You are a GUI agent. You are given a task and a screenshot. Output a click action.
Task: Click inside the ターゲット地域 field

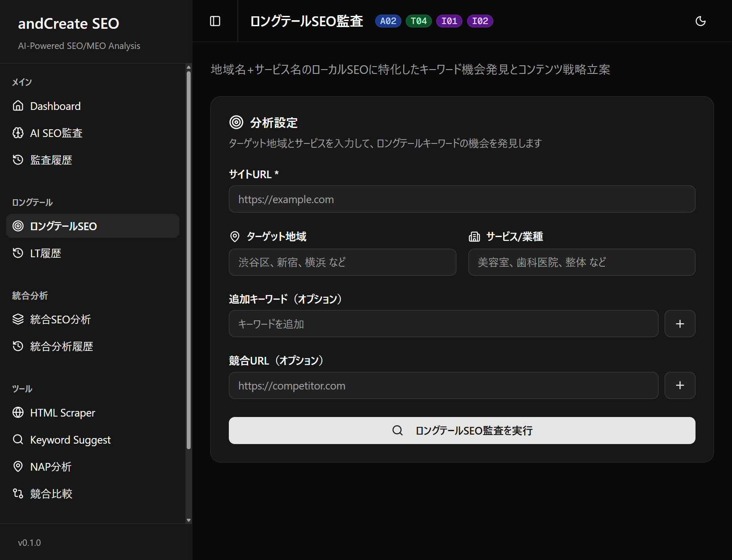click(342, 262)
